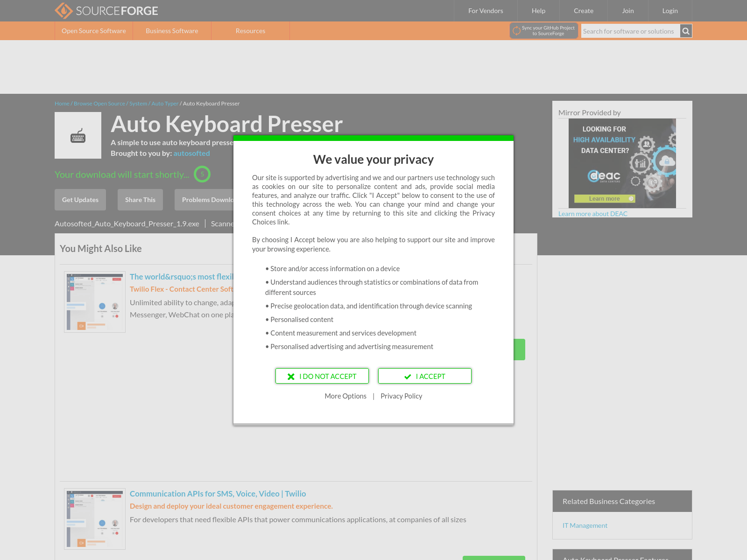
Task: Open the Help menu
Action: point(538,11)
